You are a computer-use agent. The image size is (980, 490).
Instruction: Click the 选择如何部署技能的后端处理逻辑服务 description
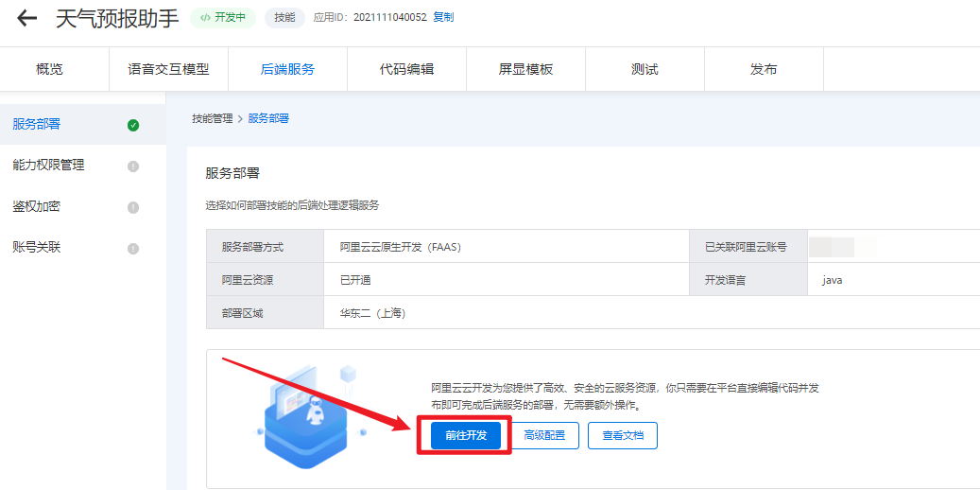coord(293,205)
